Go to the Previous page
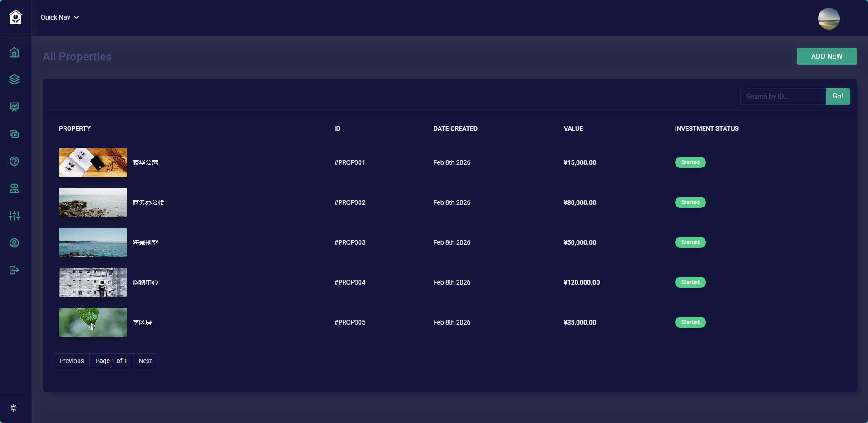Viewport: 868px width, 423px height. (72, 361)
